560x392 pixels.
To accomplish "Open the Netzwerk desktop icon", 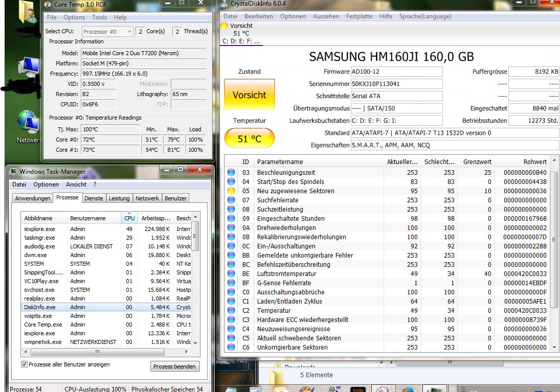I will (28, 122).
